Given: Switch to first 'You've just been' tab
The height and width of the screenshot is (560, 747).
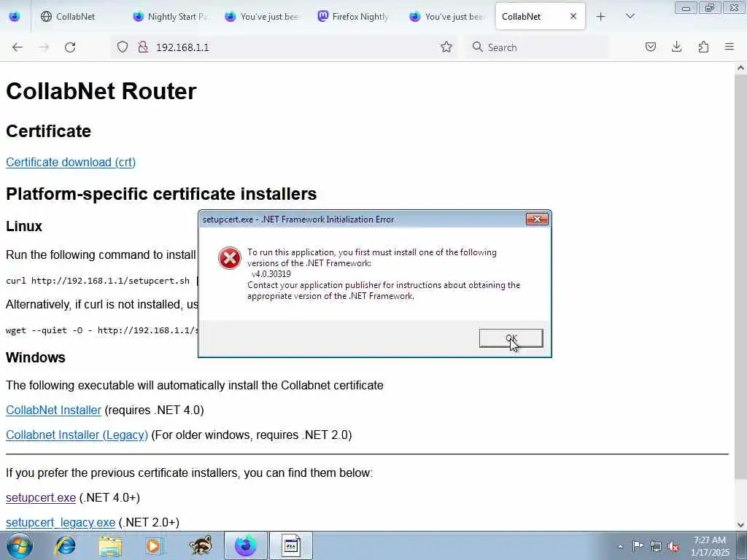Looking at the screenshot, I should click(x=263, y=16).
